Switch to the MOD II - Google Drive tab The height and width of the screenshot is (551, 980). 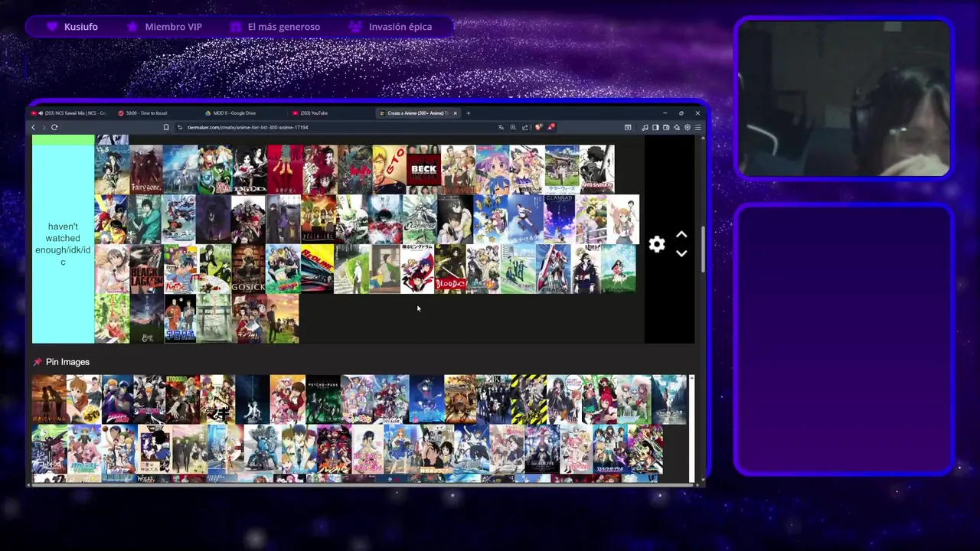pyautogui.click(x=245, y=113)
